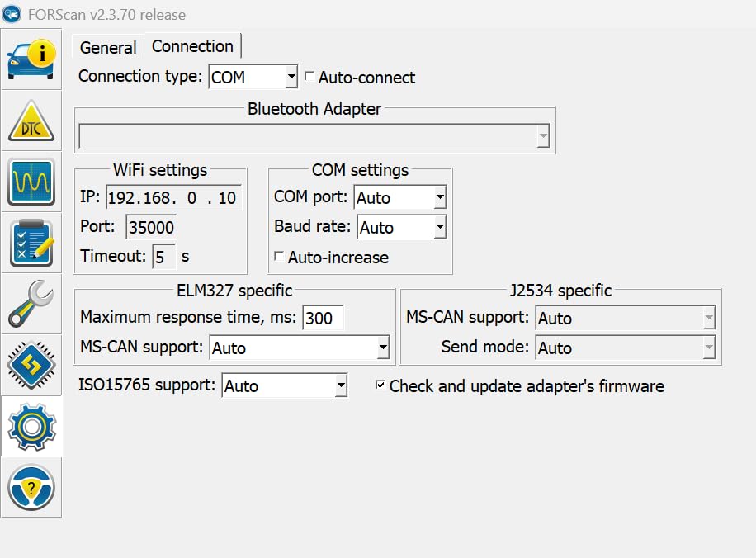Open the ELM327 MS-CAN support dropdown
The width and height of the screenshot is (756, 558).
[300, 348]
